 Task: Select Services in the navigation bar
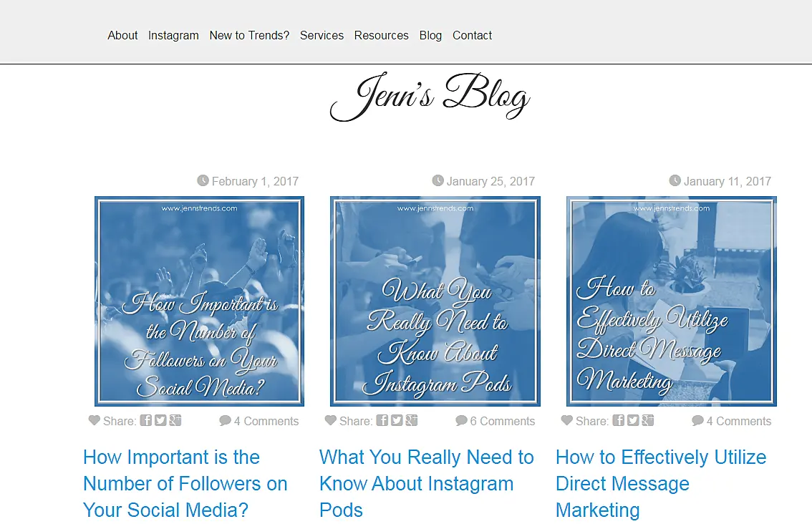pos(322,35)
